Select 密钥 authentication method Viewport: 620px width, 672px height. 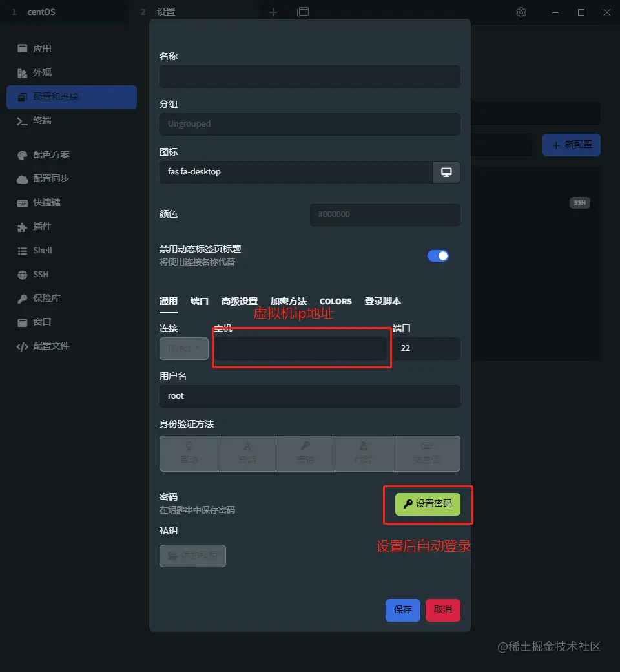(305, 454)
